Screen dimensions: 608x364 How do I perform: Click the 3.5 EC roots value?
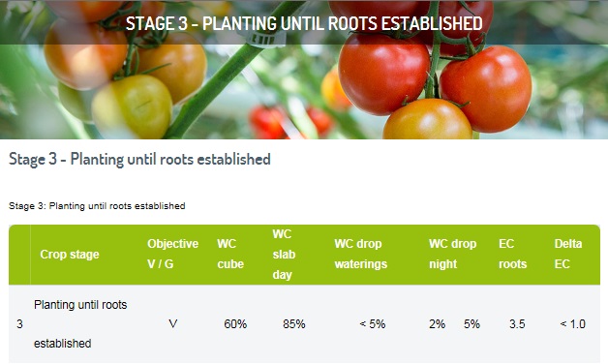517,324
